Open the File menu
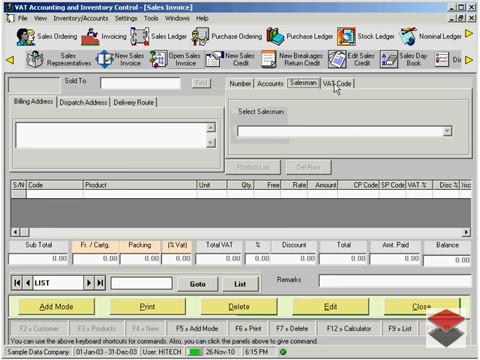480x360 pixels. point(23,18)
